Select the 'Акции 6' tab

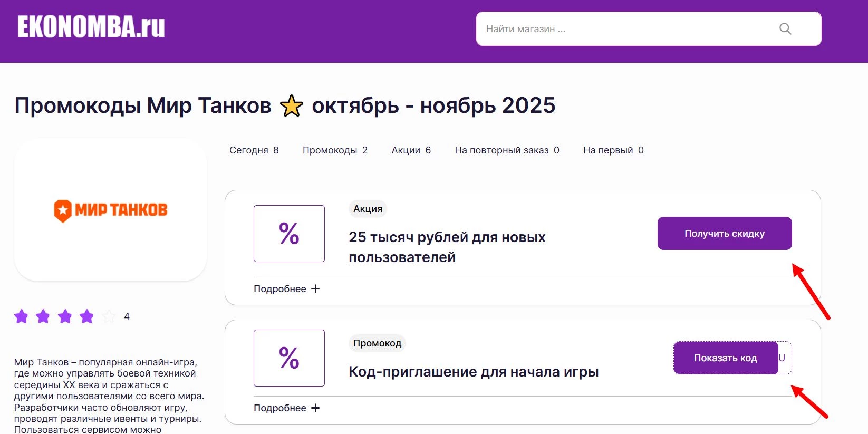point(411,150)
